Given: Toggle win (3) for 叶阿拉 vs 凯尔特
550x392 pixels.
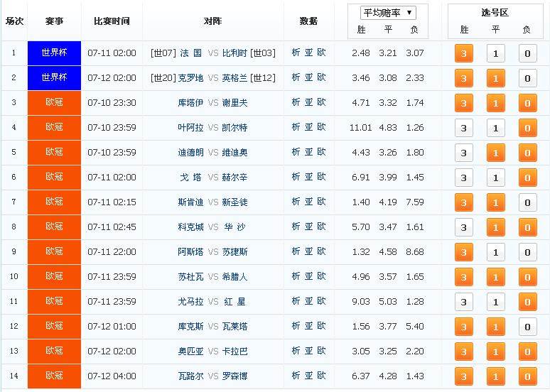Looking at the screenshot, I should tap(464, 128).
